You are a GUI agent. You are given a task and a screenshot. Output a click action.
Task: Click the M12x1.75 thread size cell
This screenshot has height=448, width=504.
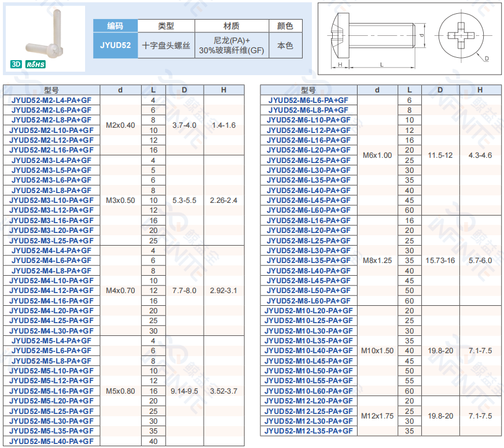[377, 416]
